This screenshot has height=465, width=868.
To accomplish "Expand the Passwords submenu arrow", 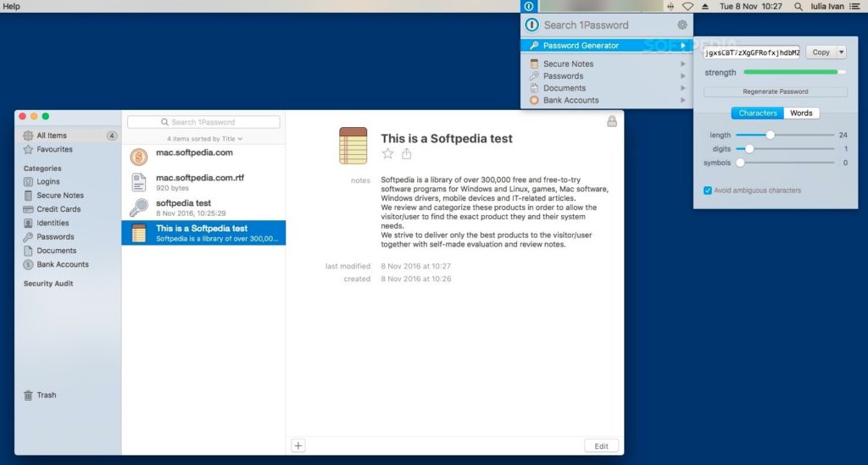I will tap(683, 75).
